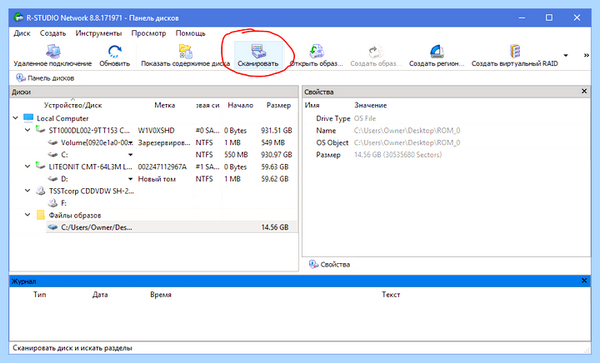Screen dimensions: 600x363
Task: Click Создать виртуальный RAID icon
Action: pyautogui.click(x=515, y=55)
